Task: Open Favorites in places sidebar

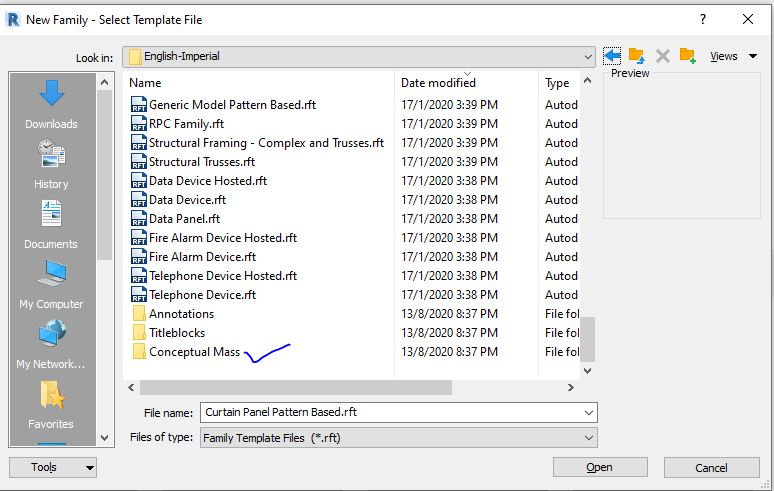Action: 51,405
